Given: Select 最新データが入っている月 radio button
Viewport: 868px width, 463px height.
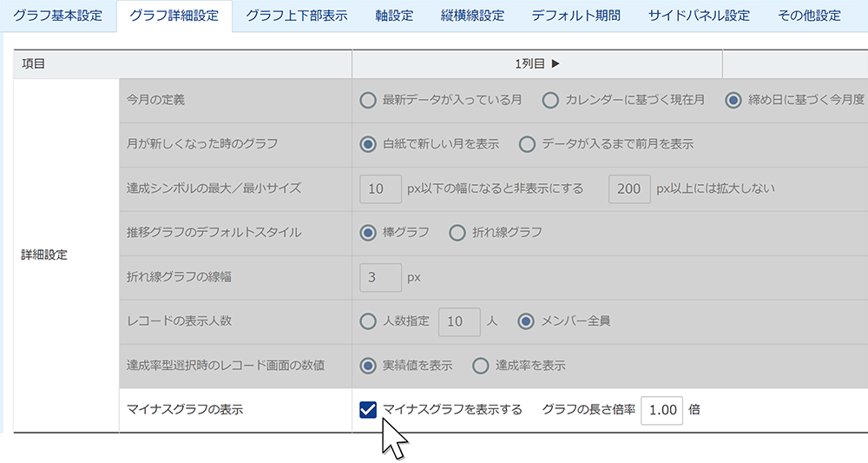Looking at the screenshot, I should pos(368,100).
